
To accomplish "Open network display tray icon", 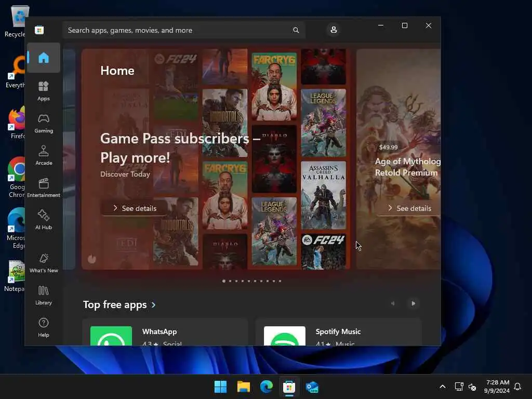I will (x=459, y=387).
